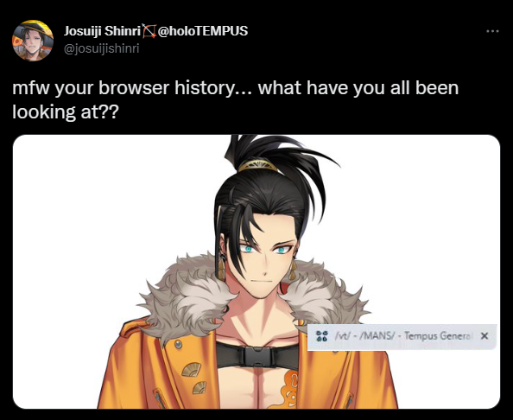Click the bow and arrow emoji in name

click(149, 31)
